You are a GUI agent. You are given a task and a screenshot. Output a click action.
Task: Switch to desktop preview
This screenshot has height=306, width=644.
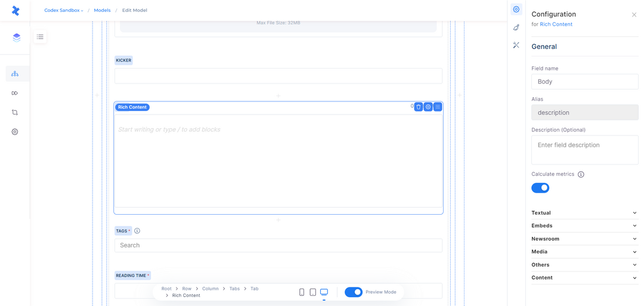pos(324,292)
